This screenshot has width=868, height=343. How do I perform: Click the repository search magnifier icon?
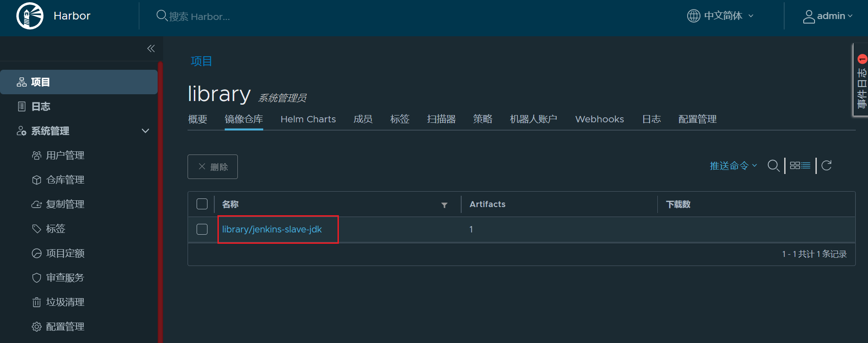[773, 166]
